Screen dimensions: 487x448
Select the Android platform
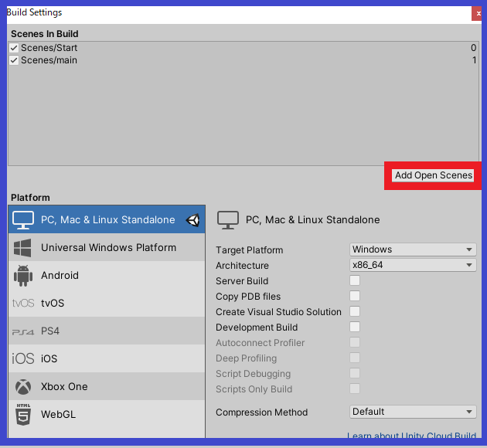pos(107,275)
